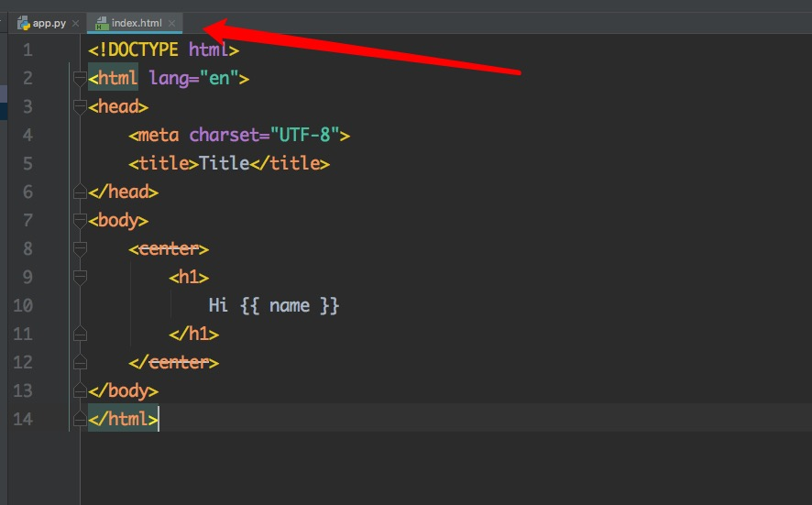Collapse the html tag fold on line 2
The height and width of the screenshot is (505, 812).
coord(80,79)
